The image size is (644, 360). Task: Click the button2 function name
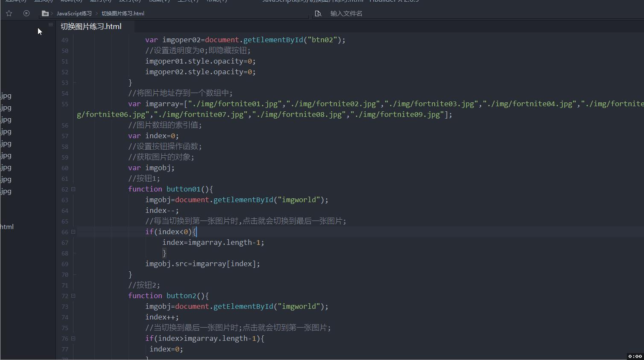(x=181, y=296)
